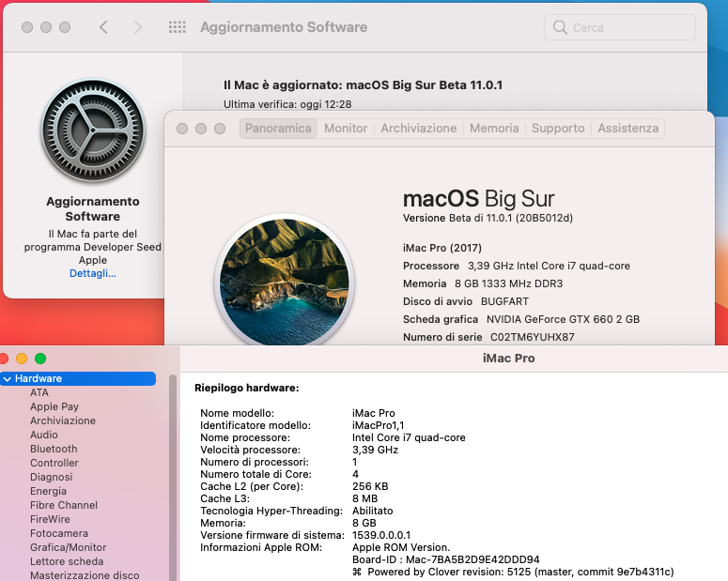Click the 8 GB 1333 MHz DDR3 memory text
Image resolution: width=728 pixels, height=581 pixels.
point(508,283)
